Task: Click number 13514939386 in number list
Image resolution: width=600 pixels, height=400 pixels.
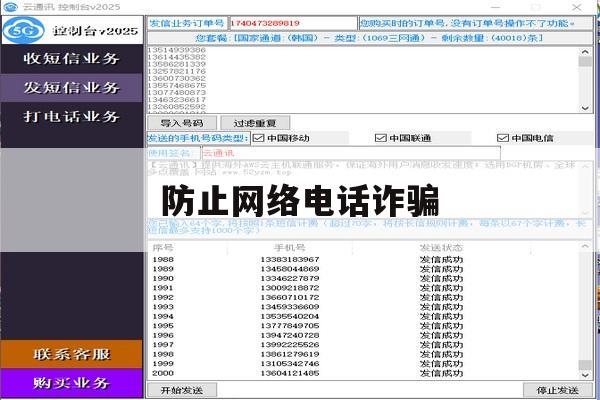Action: click(176, 50)
